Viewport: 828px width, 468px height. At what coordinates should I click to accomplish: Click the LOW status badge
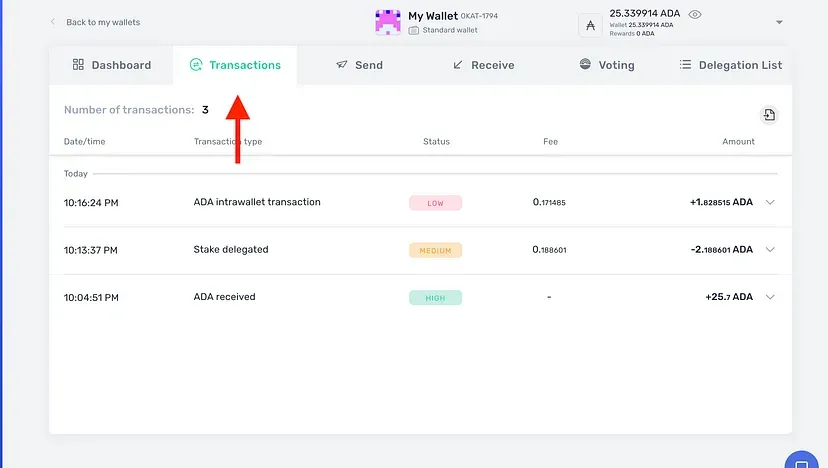tap(435, 203)
